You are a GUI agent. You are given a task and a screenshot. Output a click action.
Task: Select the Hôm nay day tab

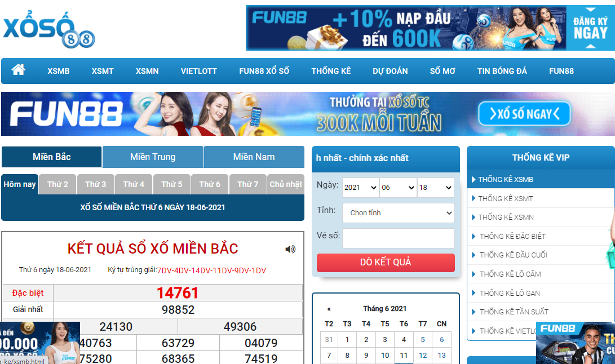[x=20, y=184]
